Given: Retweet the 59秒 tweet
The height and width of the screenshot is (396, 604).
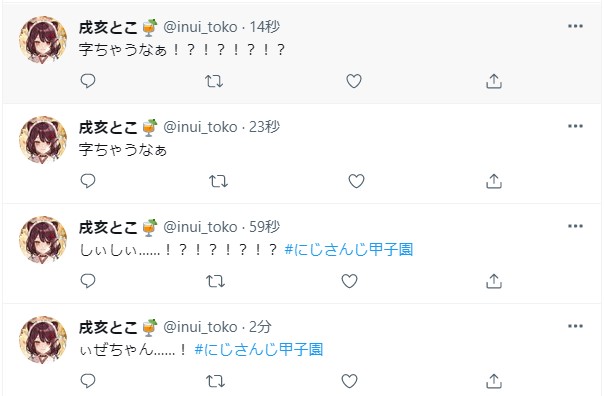Looking at the screenshot, I should 215,281.
